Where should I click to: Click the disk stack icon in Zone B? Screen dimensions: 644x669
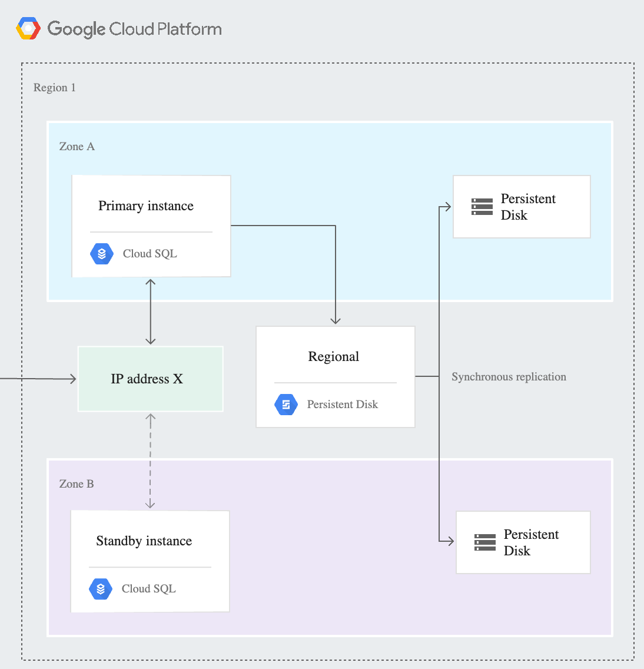coord(485,543)
